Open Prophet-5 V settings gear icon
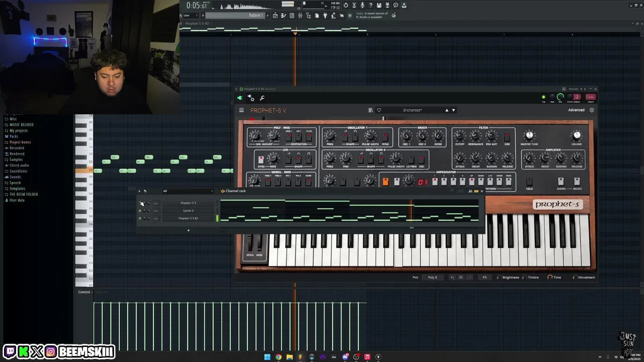The image size is (644, 362). pos(592,110)
